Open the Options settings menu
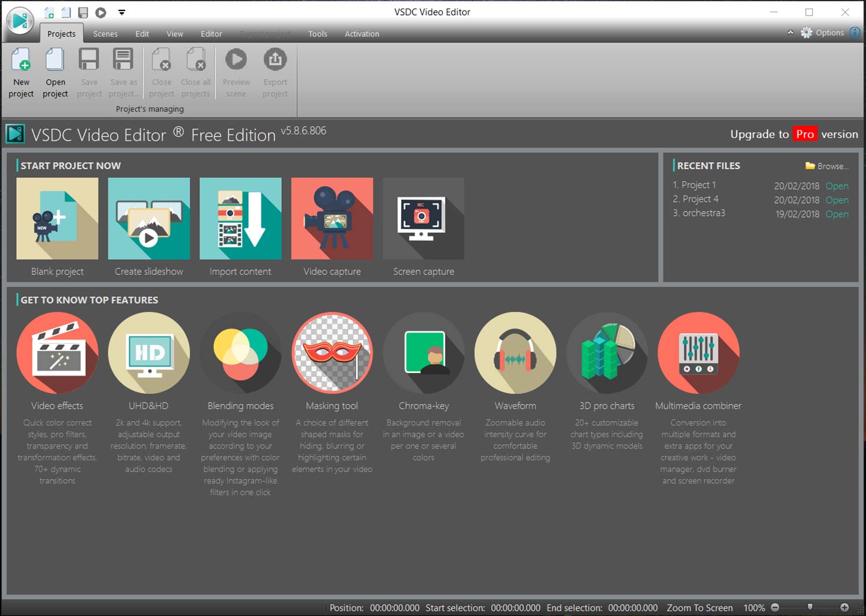 click(x=823, y=33)
